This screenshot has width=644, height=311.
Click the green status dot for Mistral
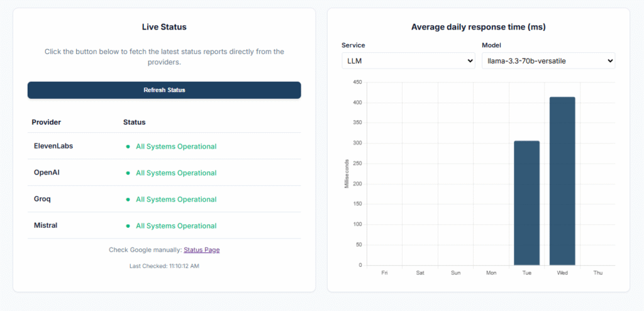click(x=128, y=226)
